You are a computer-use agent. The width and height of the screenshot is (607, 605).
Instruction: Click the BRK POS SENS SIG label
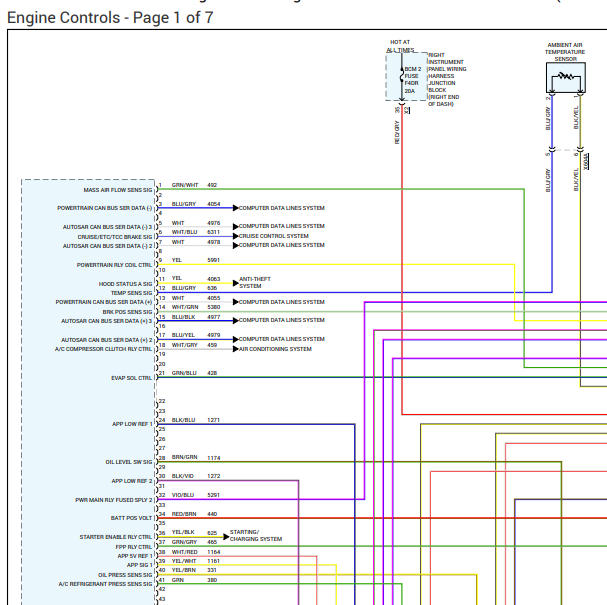[127, 312]
